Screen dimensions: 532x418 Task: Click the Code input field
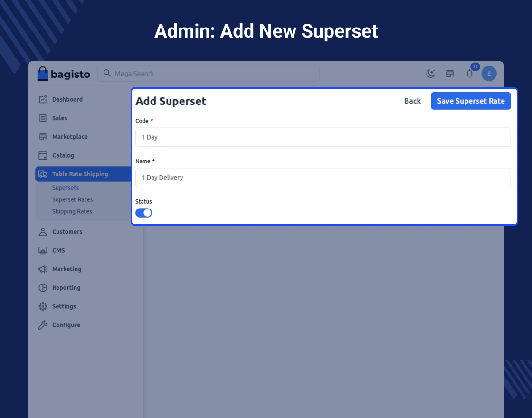point(323,137)
